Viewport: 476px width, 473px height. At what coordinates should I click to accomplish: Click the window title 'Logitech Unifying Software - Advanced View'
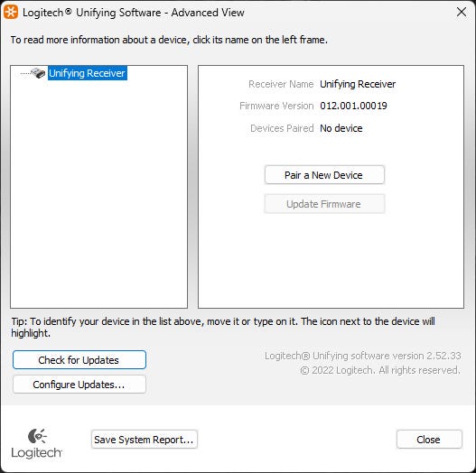[134, 13]
